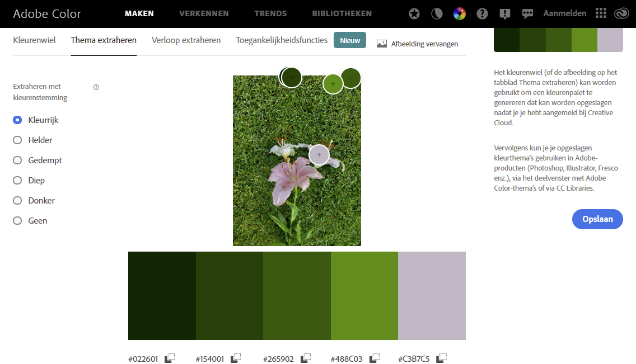Click the lilac color picker on flower
The height and width of the screenshot is (364, 636).
[x=319, y=155]
